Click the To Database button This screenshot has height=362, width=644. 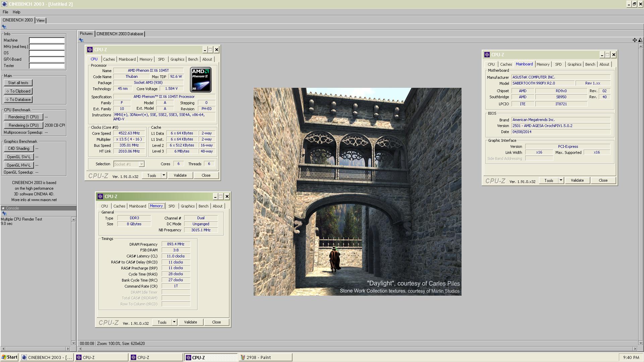[18, 100]
